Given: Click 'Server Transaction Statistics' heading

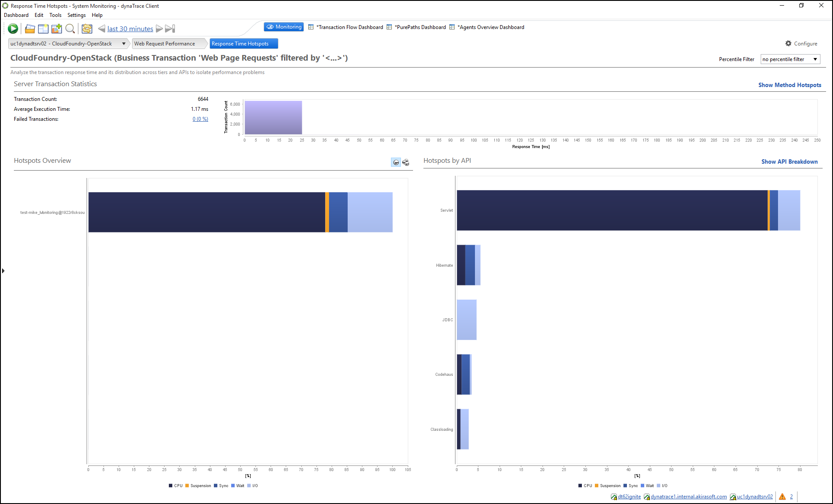Looking at the screenshot, I should click(55, 84).
